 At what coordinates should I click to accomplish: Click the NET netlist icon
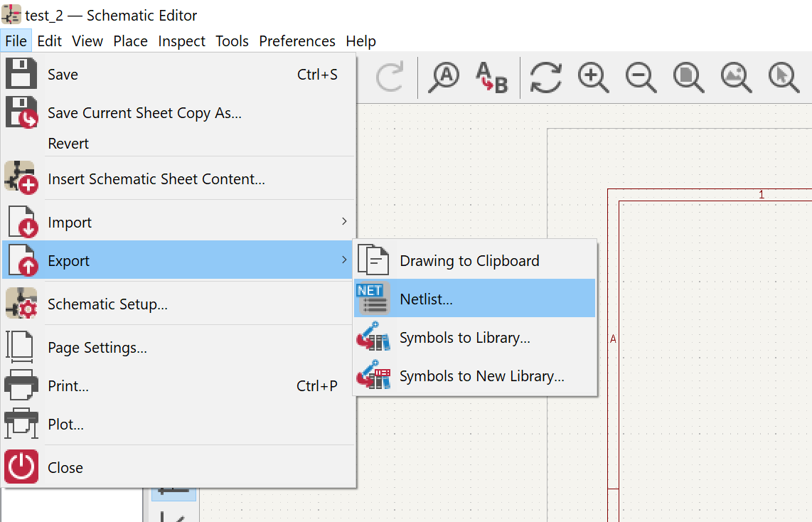coord(373,298)
